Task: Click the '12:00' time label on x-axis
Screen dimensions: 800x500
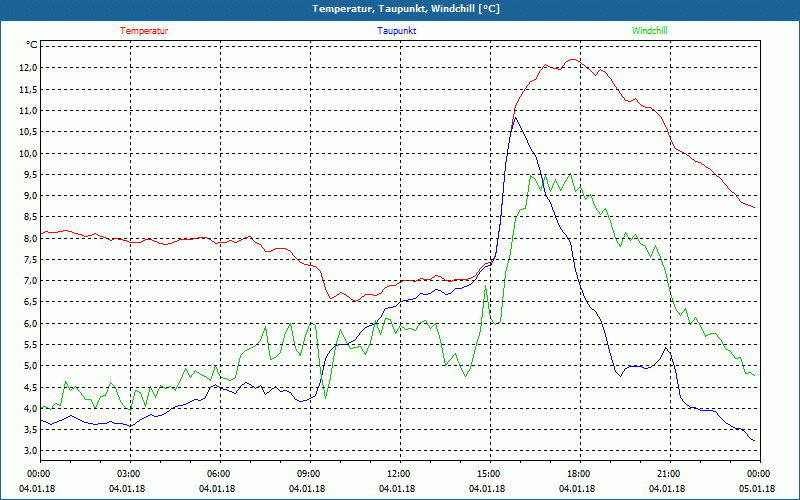Action: click(400, 474)
